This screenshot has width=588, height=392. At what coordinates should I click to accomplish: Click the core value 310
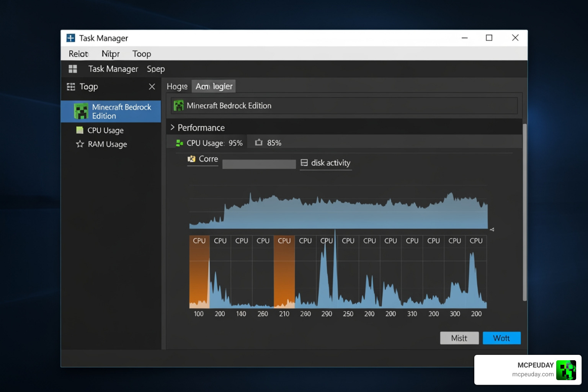tap(412, 314)
